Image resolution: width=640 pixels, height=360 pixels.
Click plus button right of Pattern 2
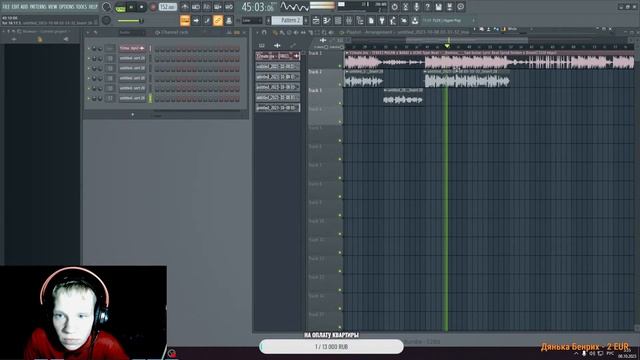click(306, 20)
